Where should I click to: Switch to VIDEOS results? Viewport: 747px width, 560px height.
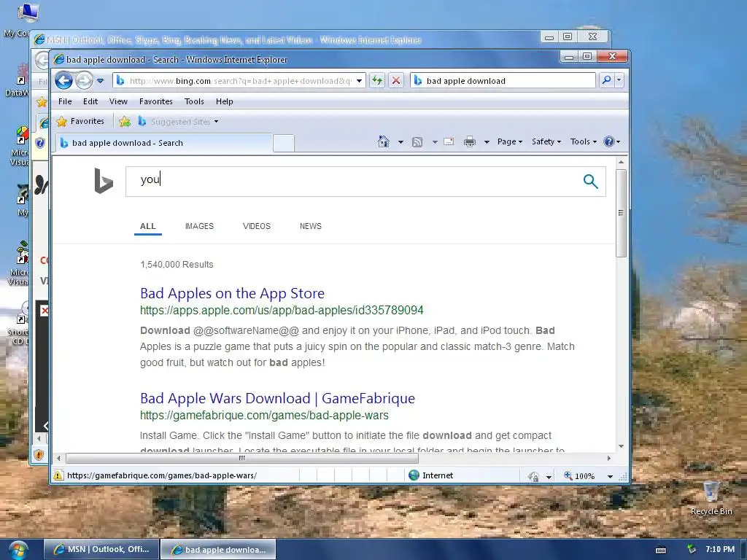(x=256, y=226)
